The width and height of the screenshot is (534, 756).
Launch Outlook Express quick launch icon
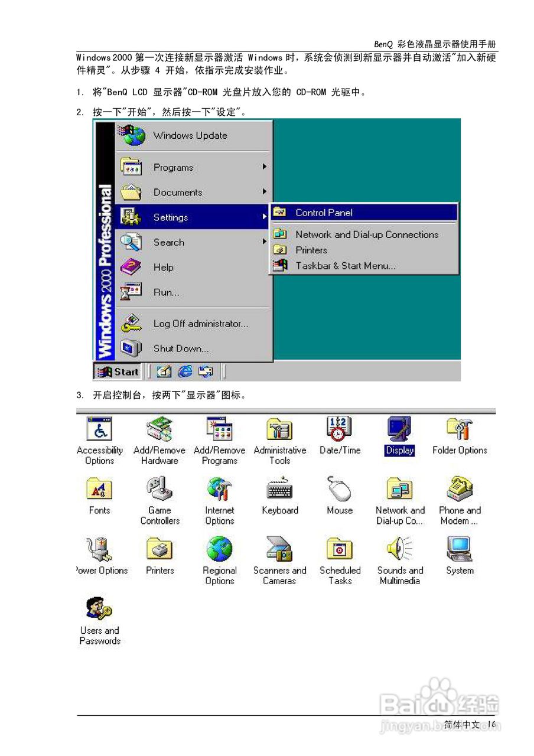(x=206, y=372)
